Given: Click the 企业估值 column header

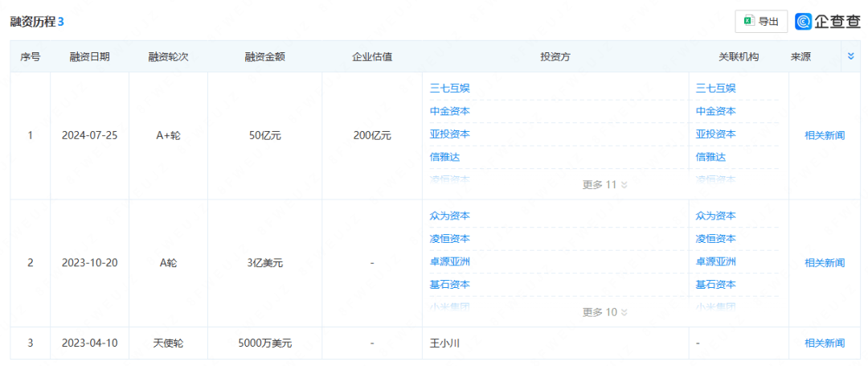Looking at the screenshot, I should click(x=373, y=56).
